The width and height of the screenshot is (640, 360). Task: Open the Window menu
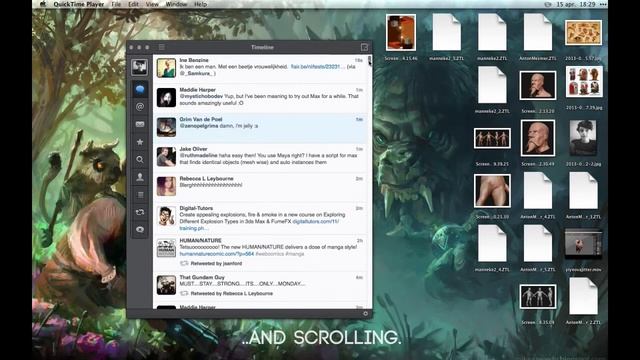coord(176,4)
